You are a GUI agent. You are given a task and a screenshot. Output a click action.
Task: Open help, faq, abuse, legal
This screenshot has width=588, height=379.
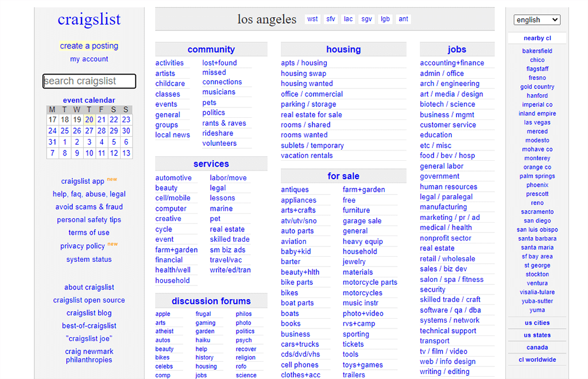pos(89,194)
